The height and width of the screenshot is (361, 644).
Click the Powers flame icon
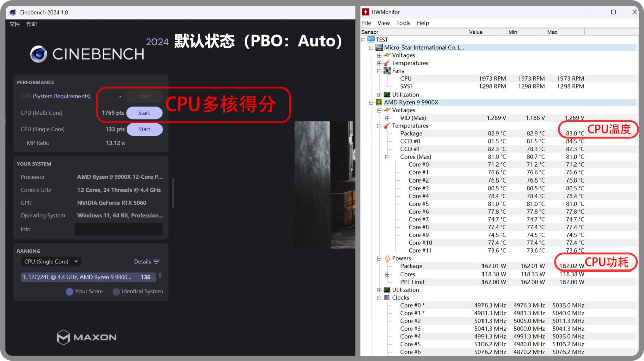[387, 258]
